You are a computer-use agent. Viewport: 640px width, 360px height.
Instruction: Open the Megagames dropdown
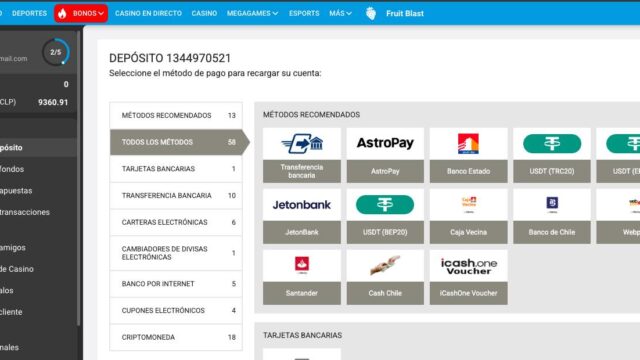[252, 13]
